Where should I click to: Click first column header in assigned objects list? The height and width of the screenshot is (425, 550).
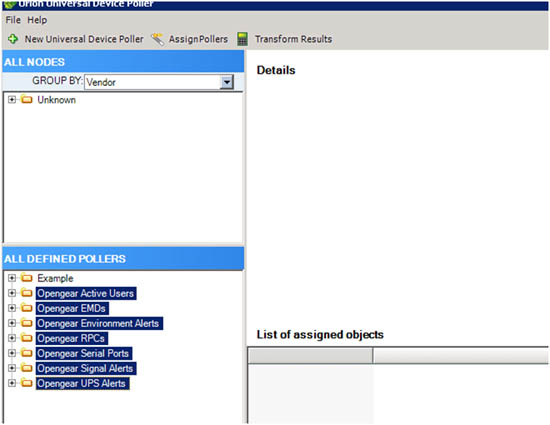tap(310, 356)
